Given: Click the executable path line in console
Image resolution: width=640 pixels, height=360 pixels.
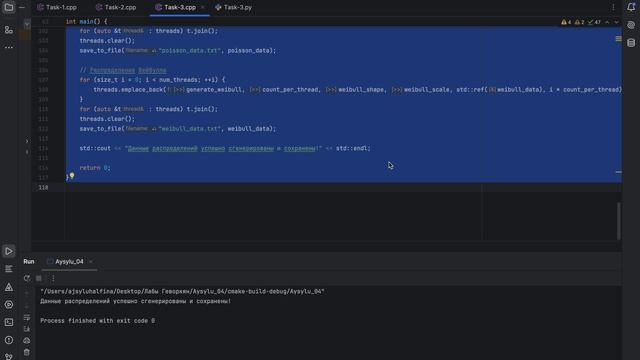Looking at the screenshot, I should point(182,291).
